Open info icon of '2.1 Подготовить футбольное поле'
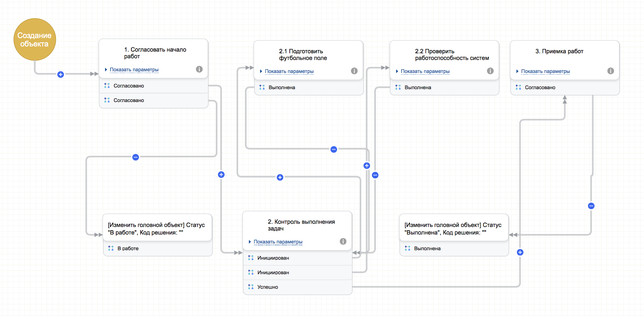 tap(354, 71)
